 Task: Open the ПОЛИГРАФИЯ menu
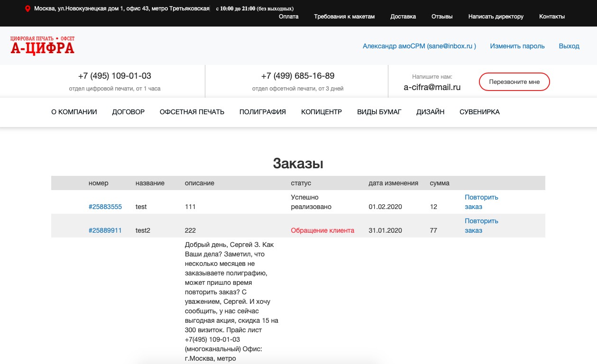(x=263, y=112)
